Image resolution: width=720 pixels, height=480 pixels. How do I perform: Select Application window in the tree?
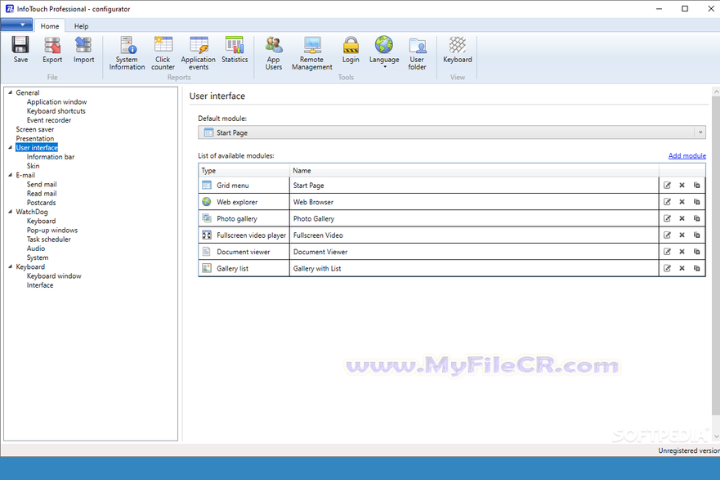pyautogui.click(x=57, y=102)
